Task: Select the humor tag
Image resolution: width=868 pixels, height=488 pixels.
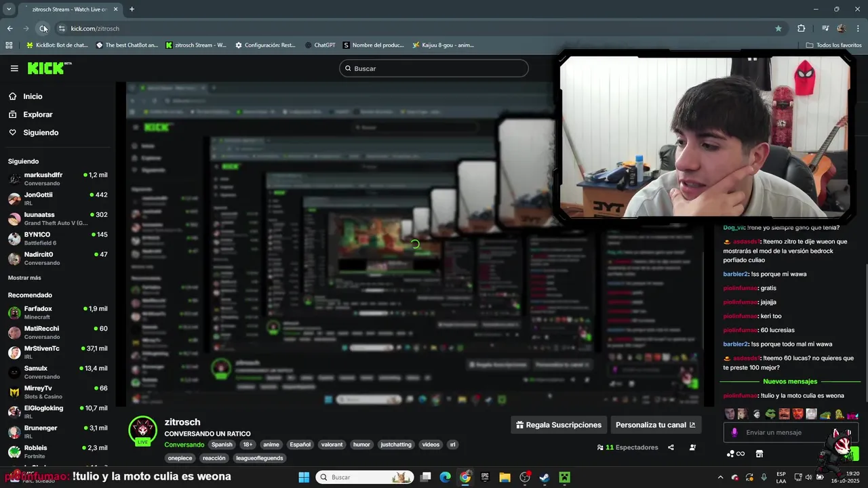Action: 361,445
